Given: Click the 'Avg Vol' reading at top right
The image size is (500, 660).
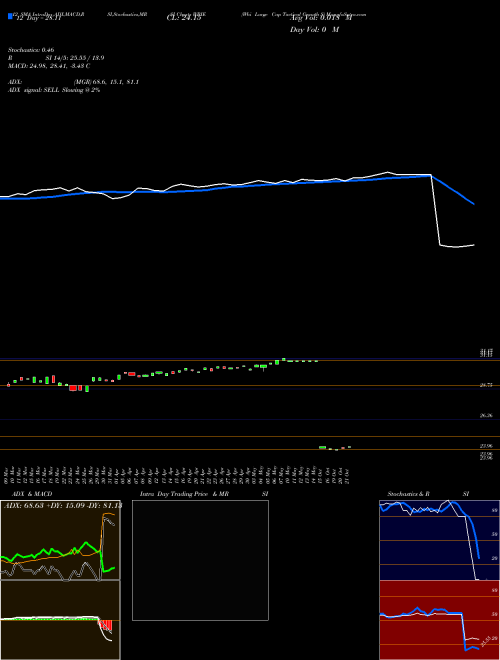Looking at the screenshot, I should tap(321, 18).
